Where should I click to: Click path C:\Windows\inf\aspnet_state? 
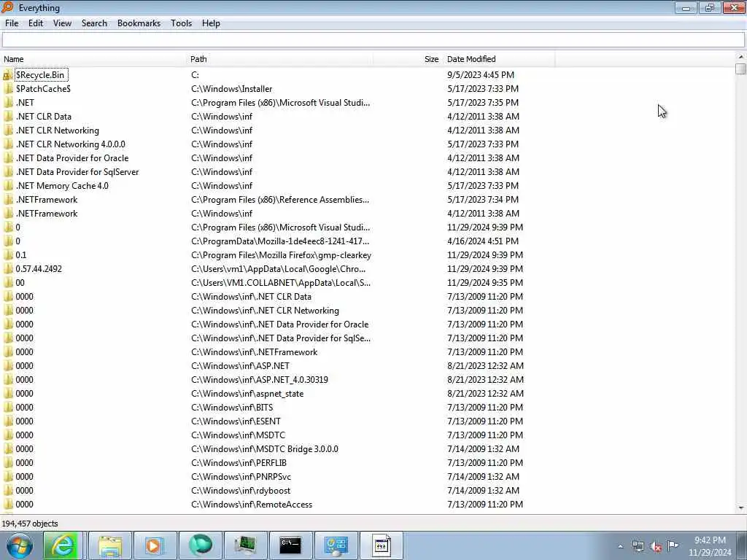(x=247, y=394)
